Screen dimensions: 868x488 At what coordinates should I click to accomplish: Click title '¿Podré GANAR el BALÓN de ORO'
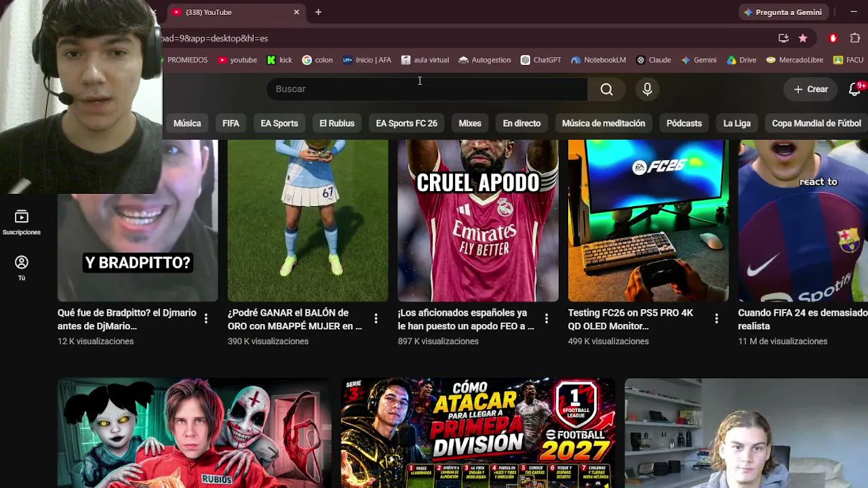(295, 319)
